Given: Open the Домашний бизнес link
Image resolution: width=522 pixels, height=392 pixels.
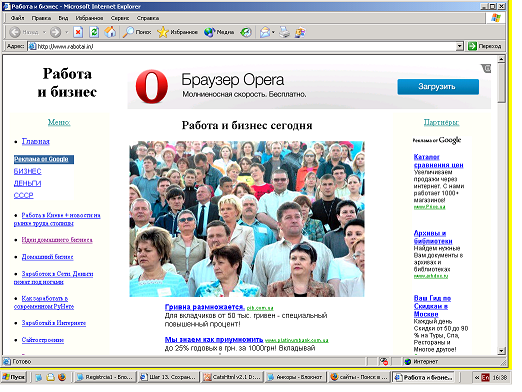Looking at the screenshot, I should click(47, 257).
